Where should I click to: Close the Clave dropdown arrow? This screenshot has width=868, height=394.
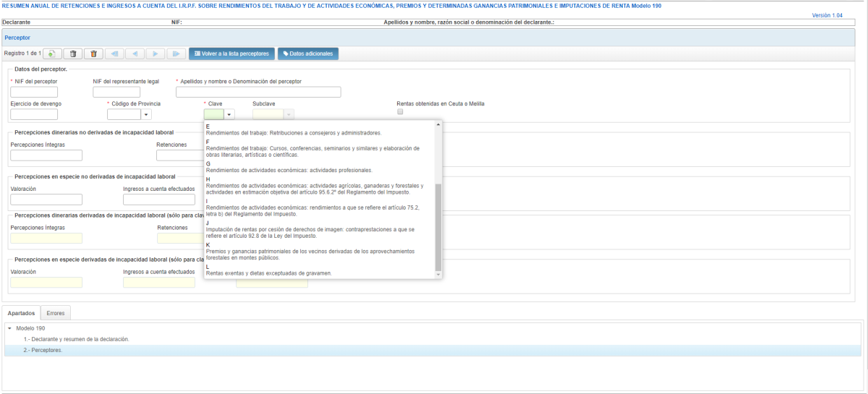point(229,114)
